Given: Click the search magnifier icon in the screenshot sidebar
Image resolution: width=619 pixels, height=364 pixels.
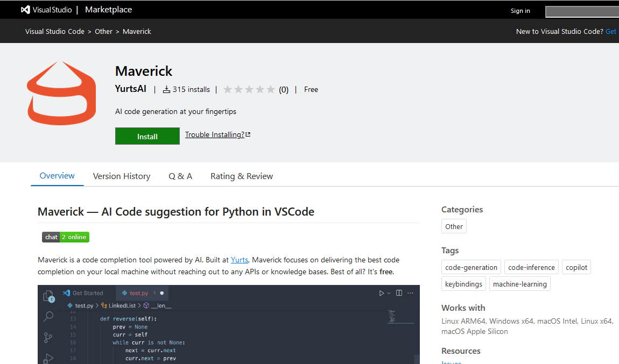Looking at the screenshot, I should (x=48, y=316).
